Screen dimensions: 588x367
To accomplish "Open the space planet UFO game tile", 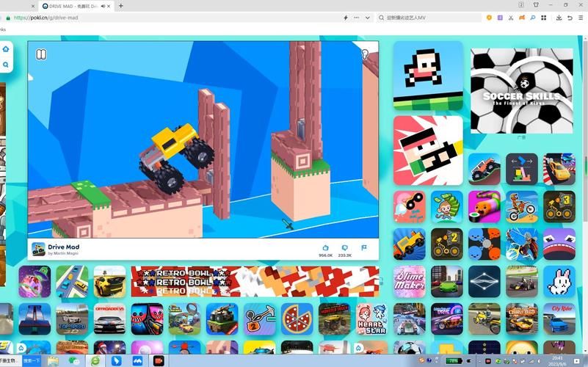I will (34, 282).
